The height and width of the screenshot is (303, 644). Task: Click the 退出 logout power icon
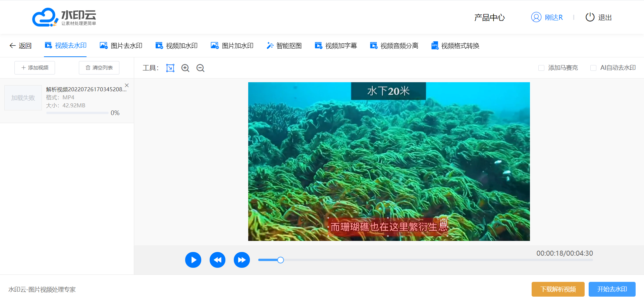(590, 17)
